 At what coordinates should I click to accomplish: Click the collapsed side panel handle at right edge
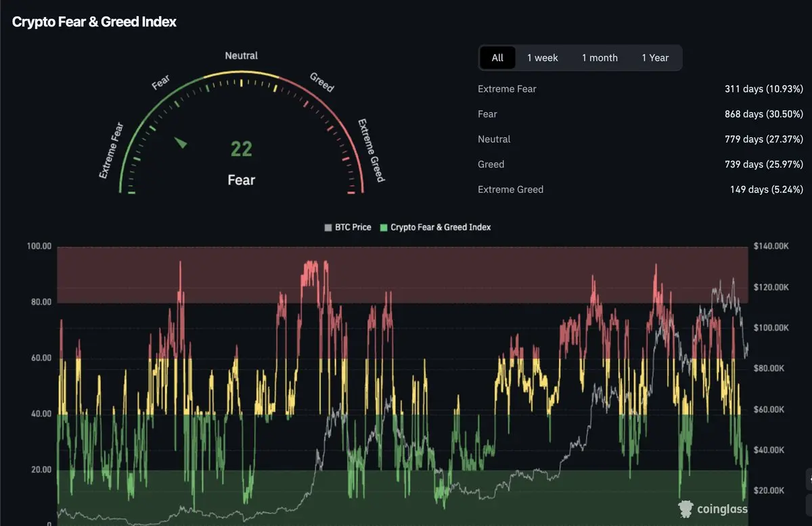809,479
